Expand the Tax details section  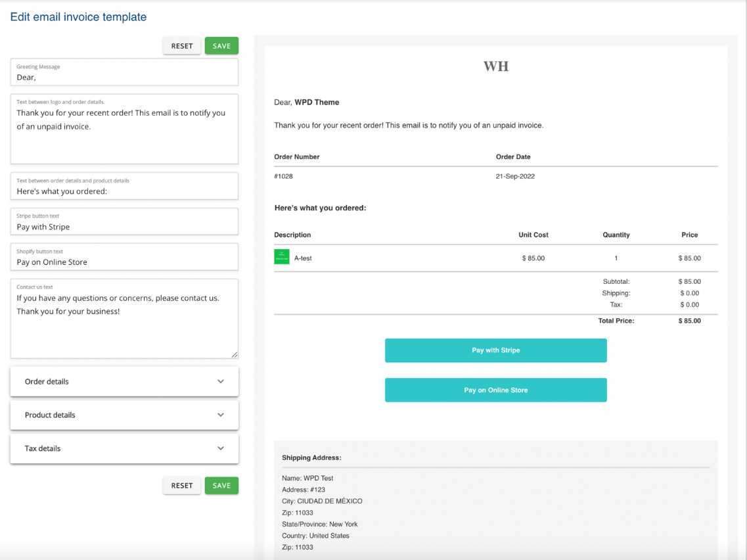[x=124, y=449]
